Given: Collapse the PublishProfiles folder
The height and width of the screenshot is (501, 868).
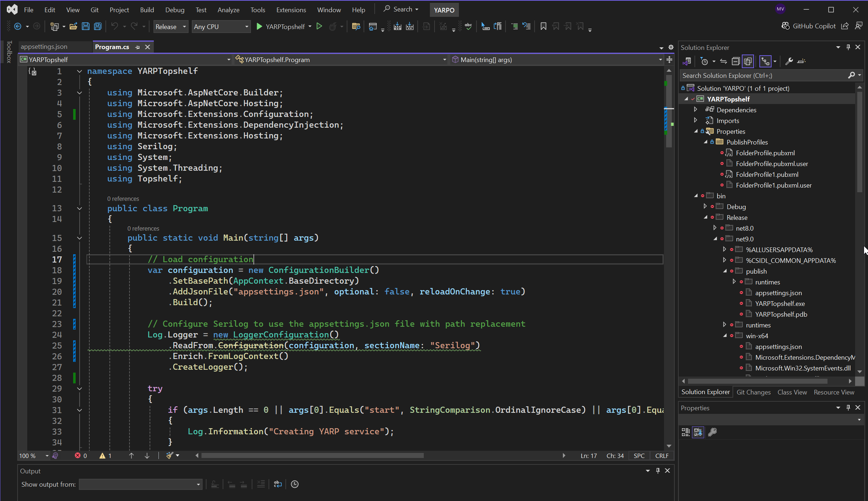Looking at the screenshot, I should pyautogui.click(x=705, y=142).
